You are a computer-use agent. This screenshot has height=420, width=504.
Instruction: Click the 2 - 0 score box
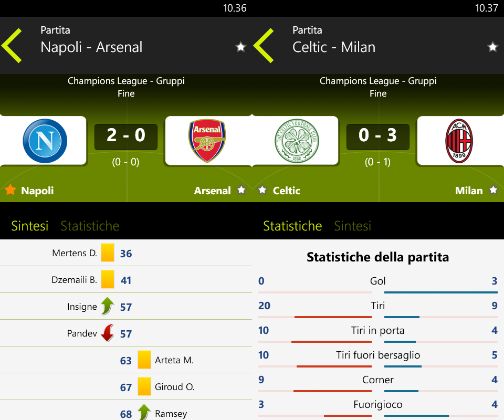[126, 136]
